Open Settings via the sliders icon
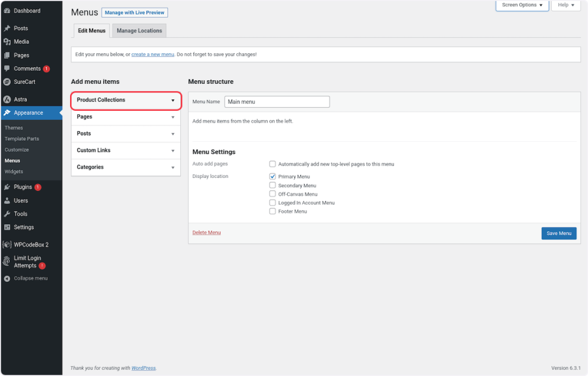Viewport: 588px width, 376px height. point(7,227)
